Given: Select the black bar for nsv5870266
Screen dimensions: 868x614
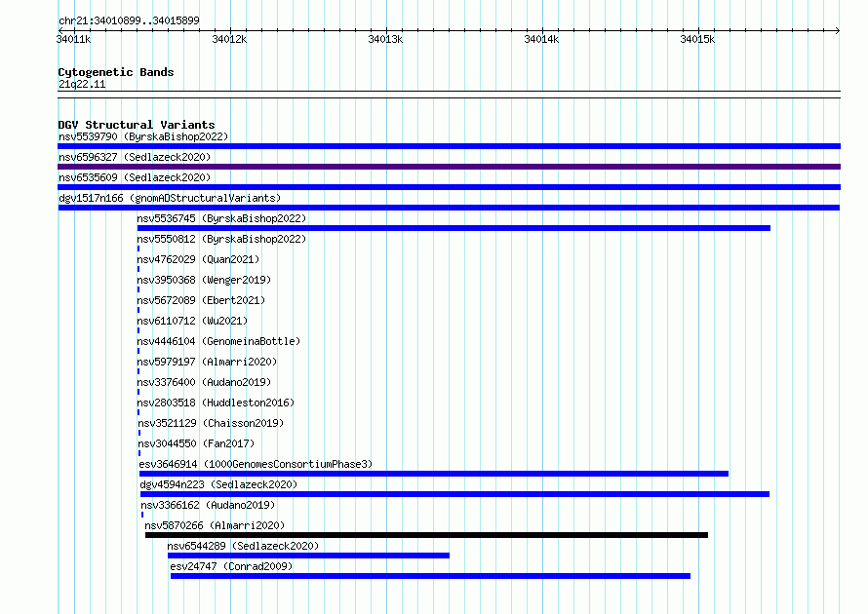Looking at the screenshot, I should (427, 535).
